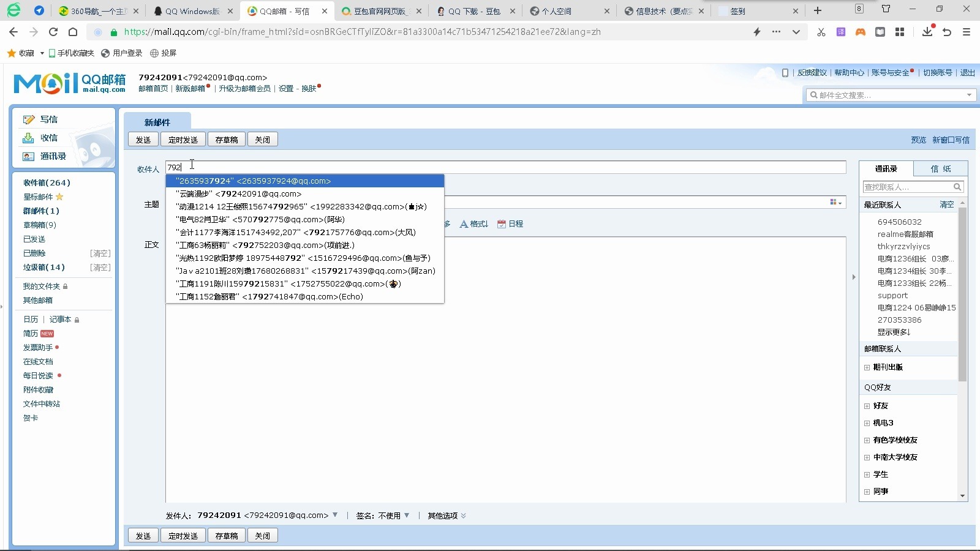980x551 pixels.
Task: Expand the 学生 contact group
Action: pos(867,474)
